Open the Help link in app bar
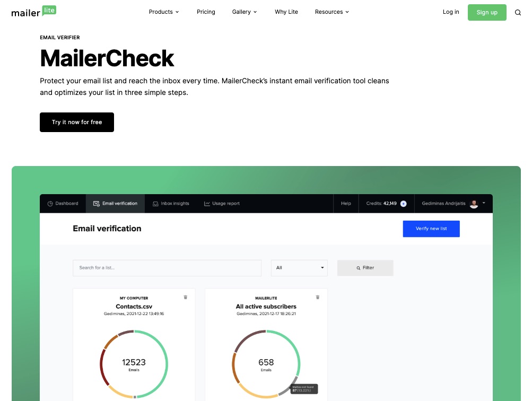This screenshot has height=401, width=532. [346, 204]
